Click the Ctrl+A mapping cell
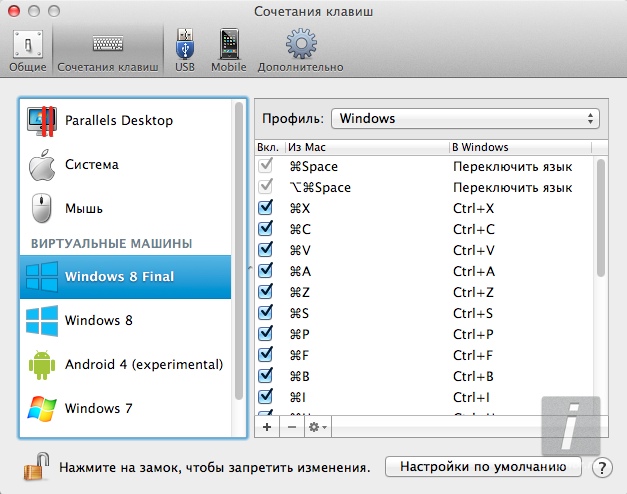The image size is (627, 494). pyautogui.click(x=474, y=271)
